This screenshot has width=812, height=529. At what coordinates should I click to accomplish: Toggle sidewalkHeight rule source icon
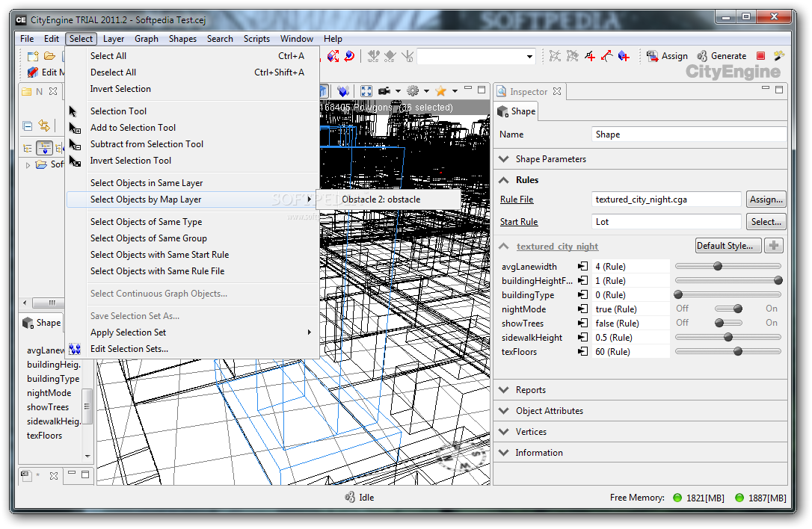[x=583, y=338]
